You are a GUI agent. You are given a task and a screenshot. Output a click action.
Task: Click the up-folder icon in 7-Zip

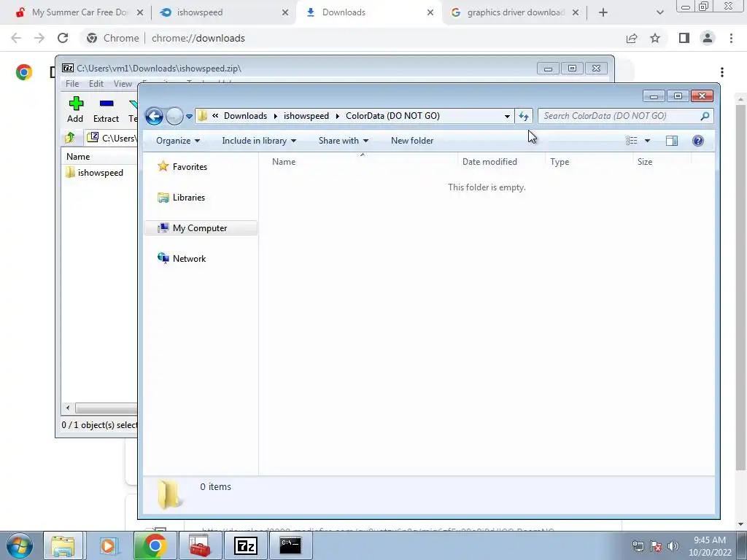[70, 138]
